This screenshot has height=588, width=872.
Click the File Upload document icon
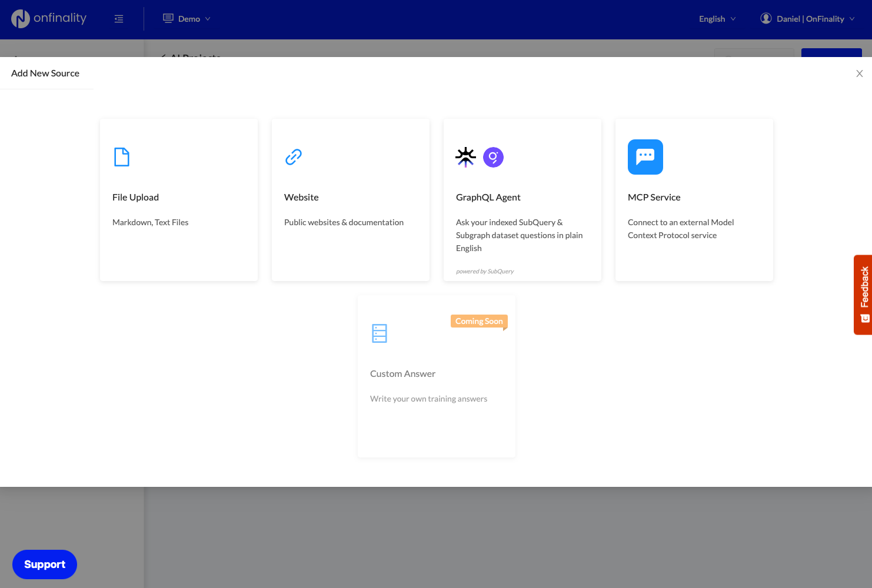122,157
